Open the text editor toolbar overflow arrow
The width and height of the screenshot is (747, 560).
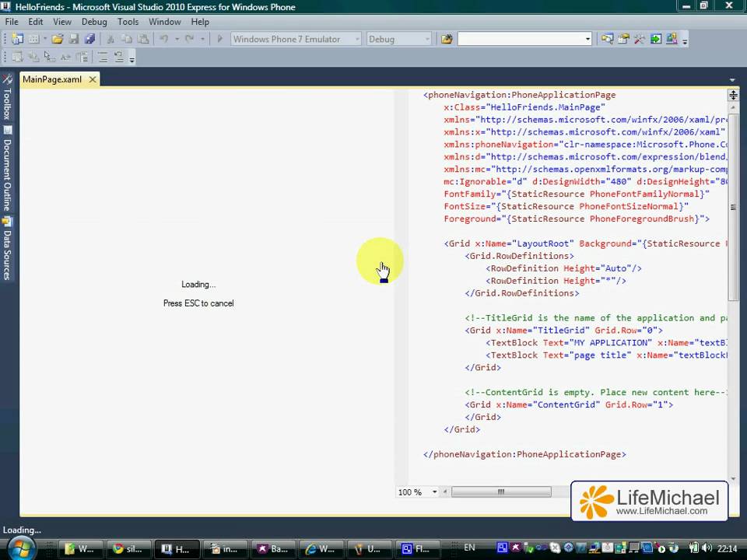point(132,59)
